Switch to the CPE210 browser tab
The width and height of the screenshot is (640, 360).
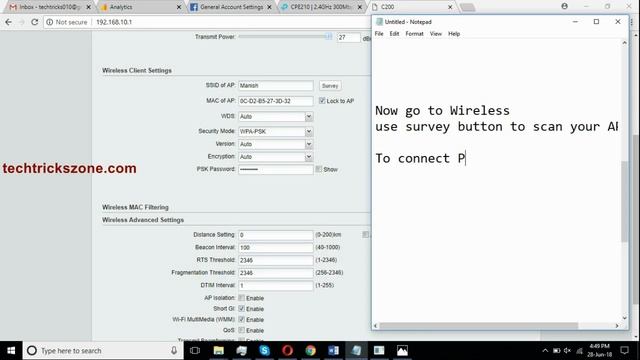[322, 7]
